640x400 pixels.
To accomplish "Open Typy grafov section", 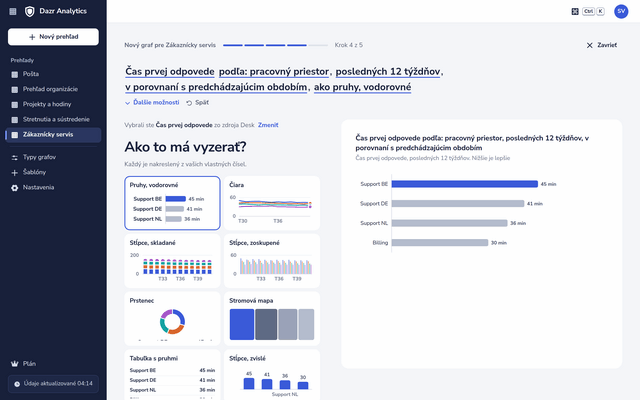I will (x=53, y=157).
